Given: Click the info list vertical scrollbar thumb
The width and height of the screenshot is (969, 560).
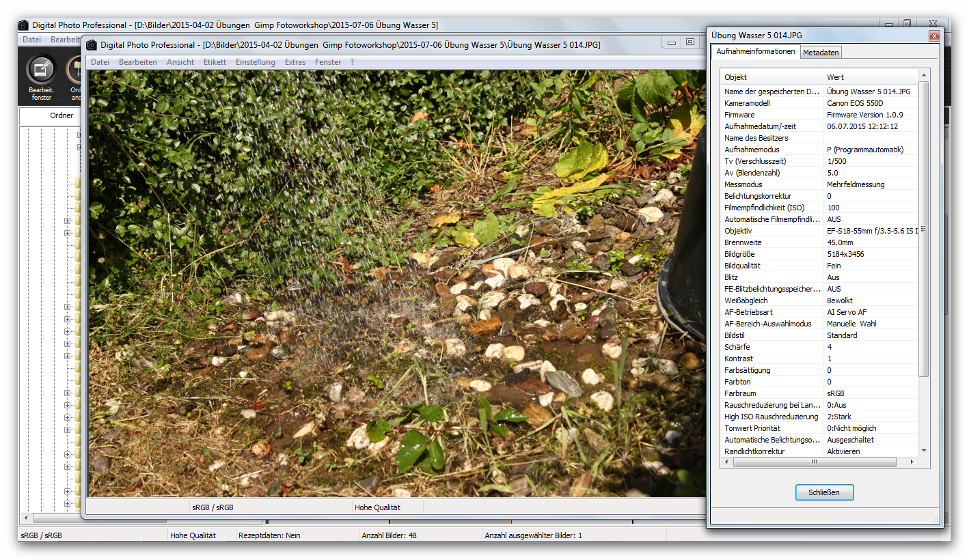Looking at the screenshot, I should coord(924,229).
